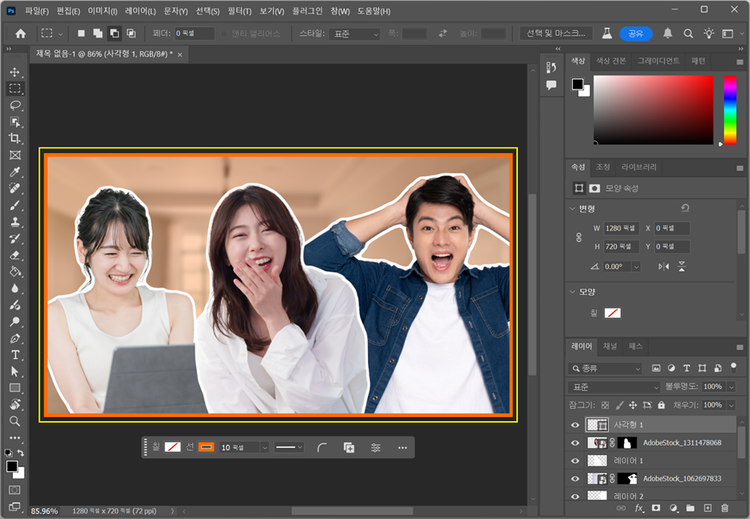
Task: Switch to the 채널 tab
Action: coord(610,346)
